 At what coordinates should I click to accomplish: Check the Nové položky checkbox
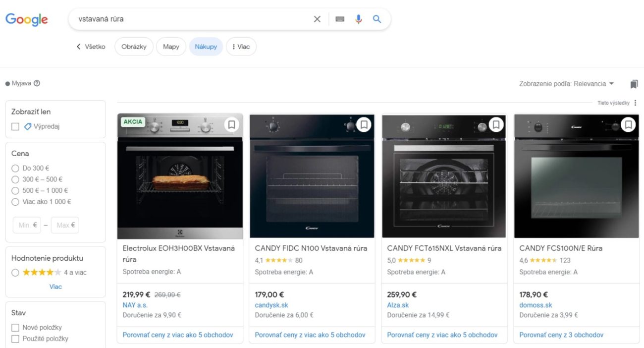coord(15,328)
